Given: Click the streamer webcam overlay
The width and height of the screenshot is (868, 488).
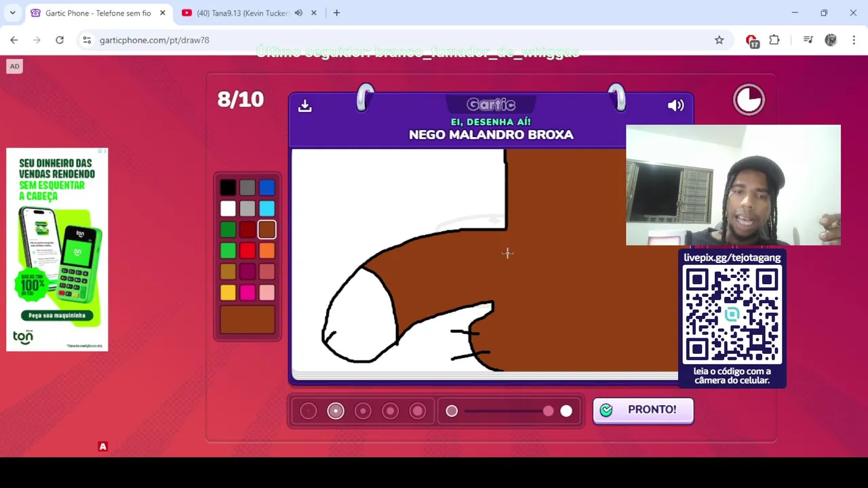Looking at the screenshot, I should point(733,185).
